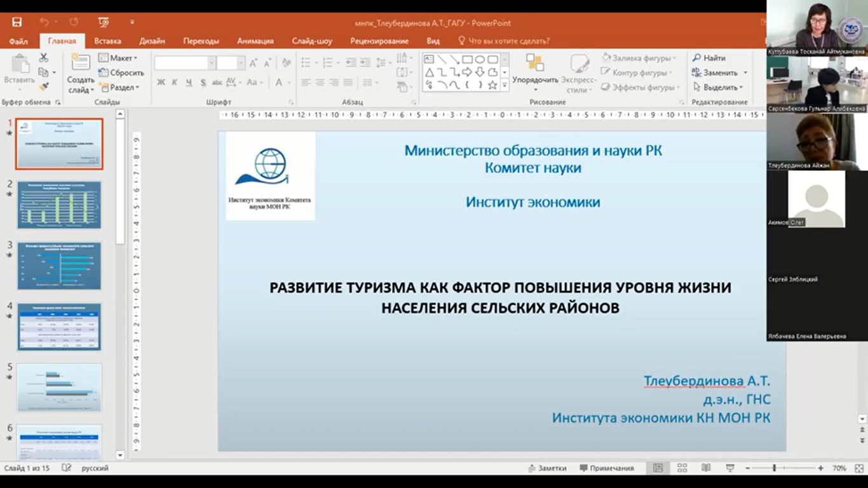Toggle Примечания comments pane

(607, 468)
